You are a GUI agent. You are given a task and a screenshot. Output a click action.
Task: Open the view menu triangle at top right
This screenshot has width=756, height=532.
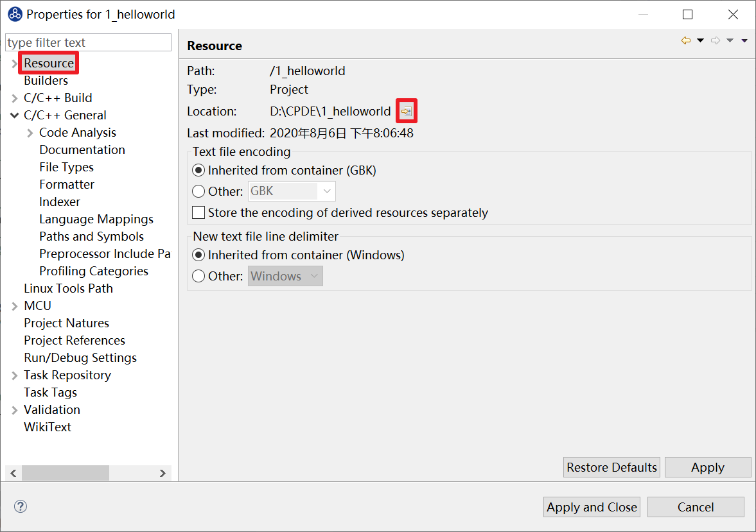[744, 41]
